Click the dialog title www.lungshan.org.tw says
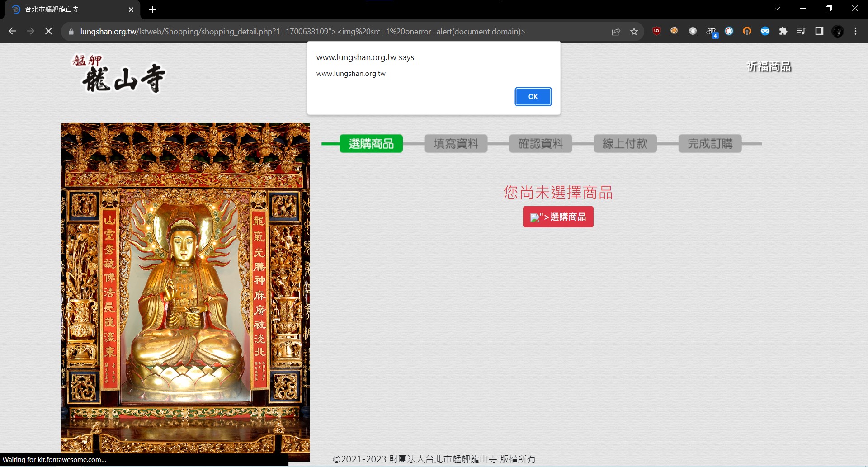Screen dimensions: 868x467 click(365, 57)
